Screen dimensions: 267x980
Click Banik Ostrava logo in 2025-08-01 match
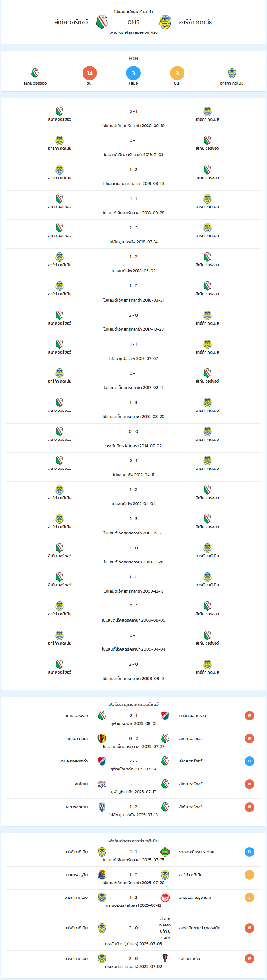click(165, 716)
